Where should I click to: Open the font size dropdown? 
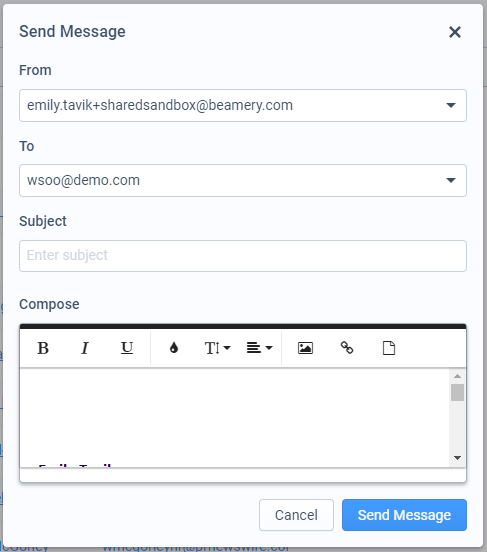point(217,348)
